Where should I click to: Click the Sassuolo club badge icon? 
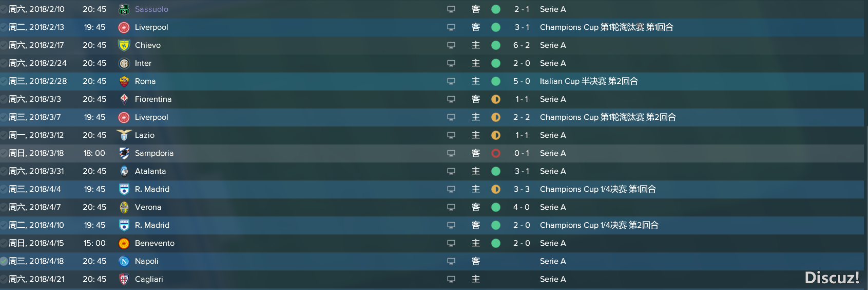124,9
